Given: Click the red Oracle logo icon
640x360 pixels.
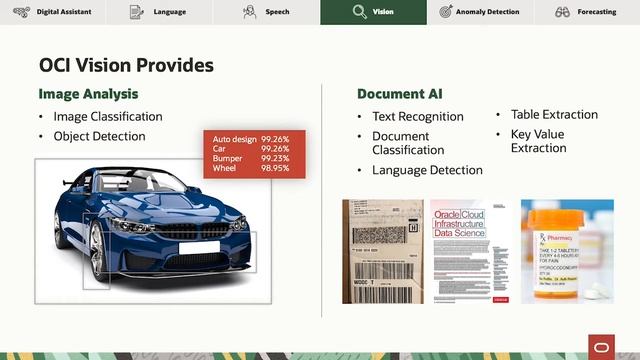Looking at the screenshot, I should 601,347.
